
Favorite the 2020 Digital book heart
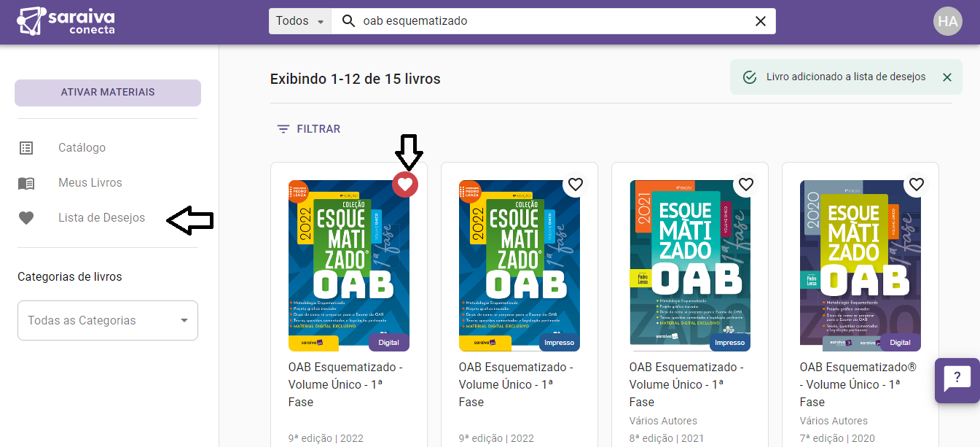click(x=917, y=184)
